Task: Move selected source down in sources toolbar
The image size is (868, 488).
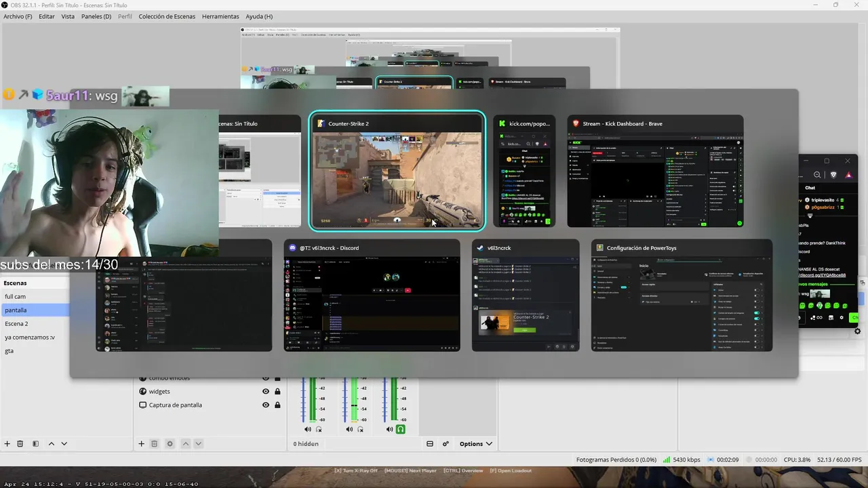Action: 198,444
